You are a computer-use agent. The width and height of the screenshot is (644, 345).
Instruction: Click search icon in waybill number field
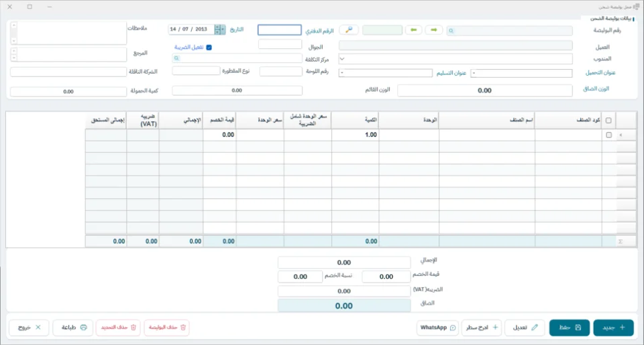[x=451, y=31]
